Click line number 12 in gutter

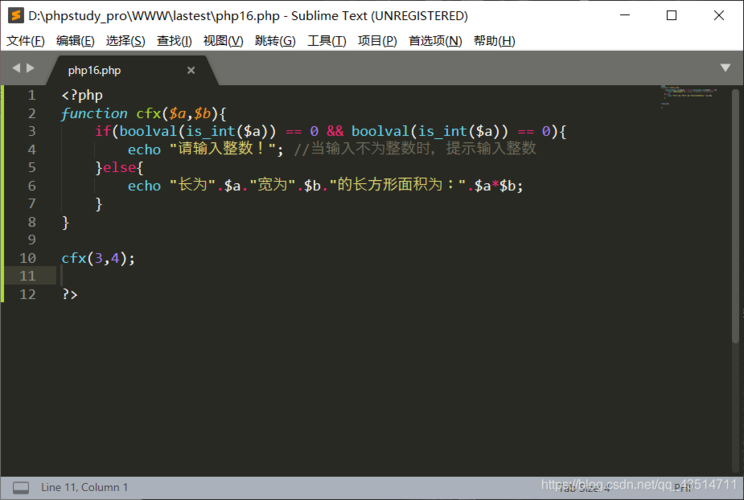point(28,294)
